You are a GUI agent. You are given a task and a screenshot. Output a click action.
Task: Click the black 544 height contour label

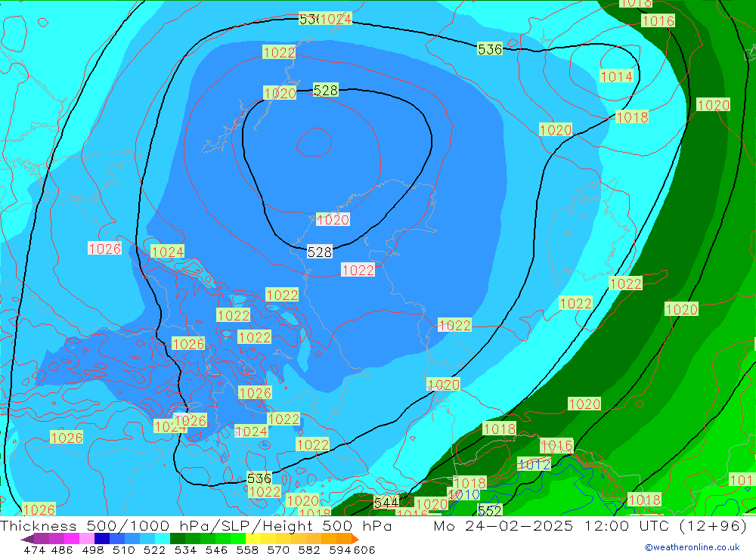pos(386,502)
